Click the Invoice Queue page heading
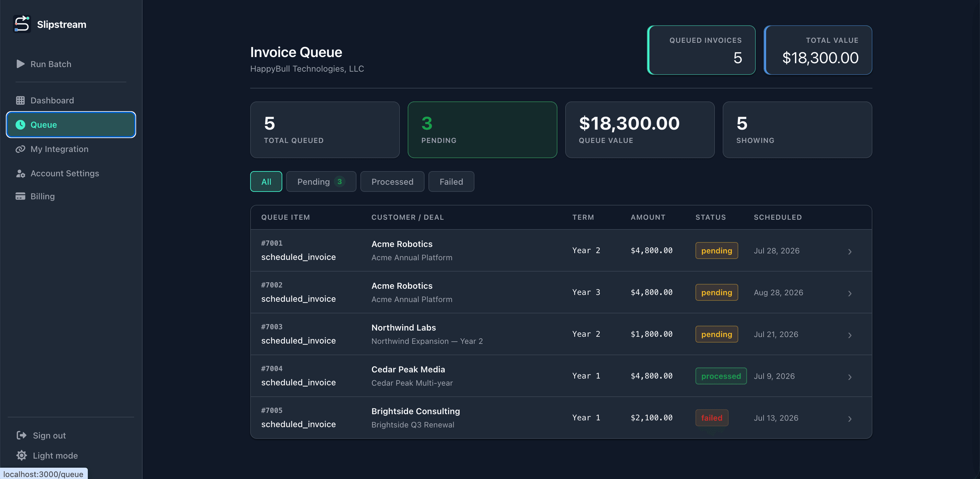This screenshot has height=479, width=980. (296, 52)
